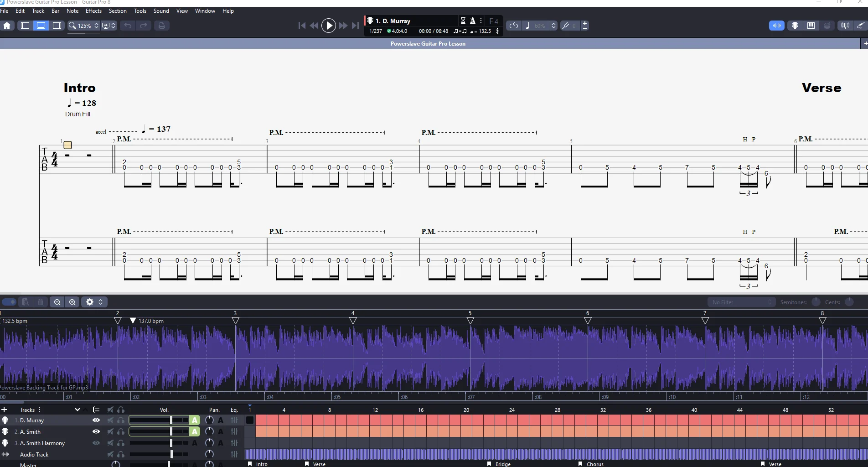Open the Sound menu

pyautogui.click(x=161, y=11)
